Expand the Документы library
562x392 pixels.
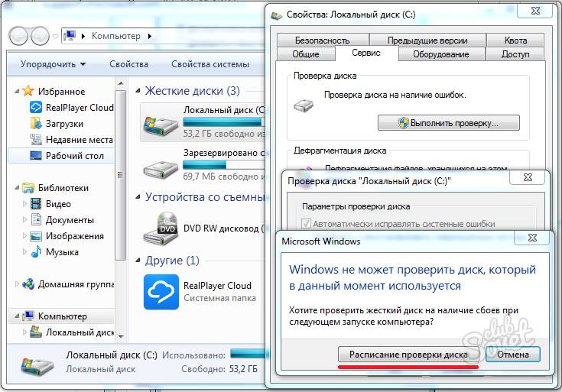pyautogui.click(x=24, y=219)
